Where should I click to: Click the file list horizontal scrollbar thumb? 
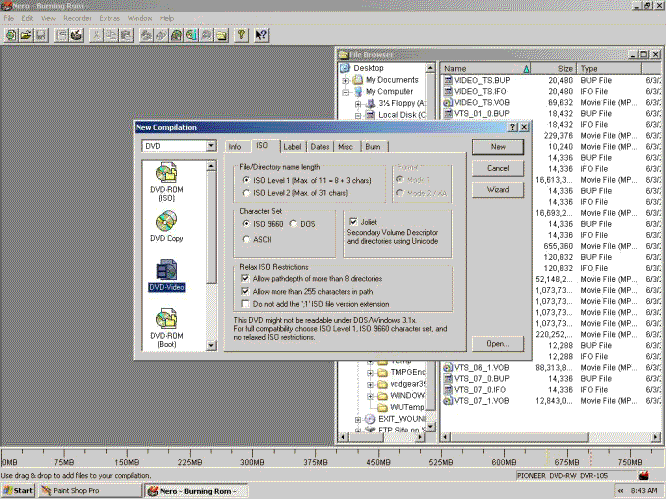click(x=519, y=437)
